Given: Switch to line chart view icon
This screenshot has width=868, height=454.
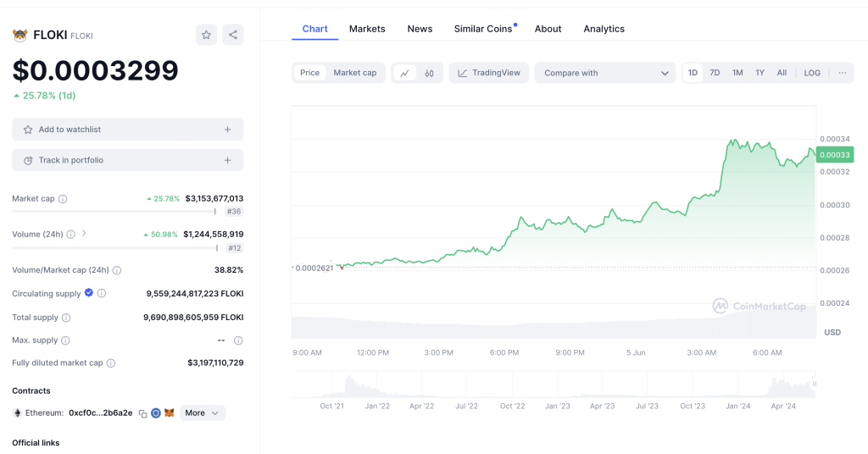Looking at the screenshot, I should [404, 73].
